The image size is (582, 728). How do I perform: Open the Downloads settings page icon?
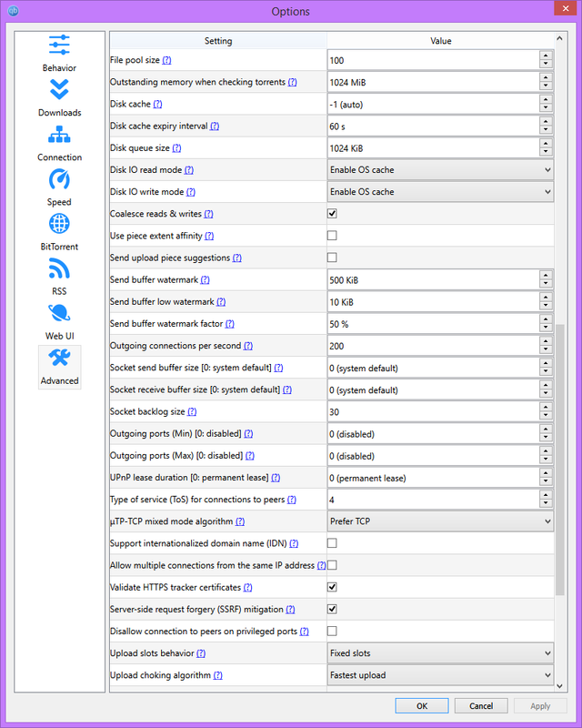59,89
